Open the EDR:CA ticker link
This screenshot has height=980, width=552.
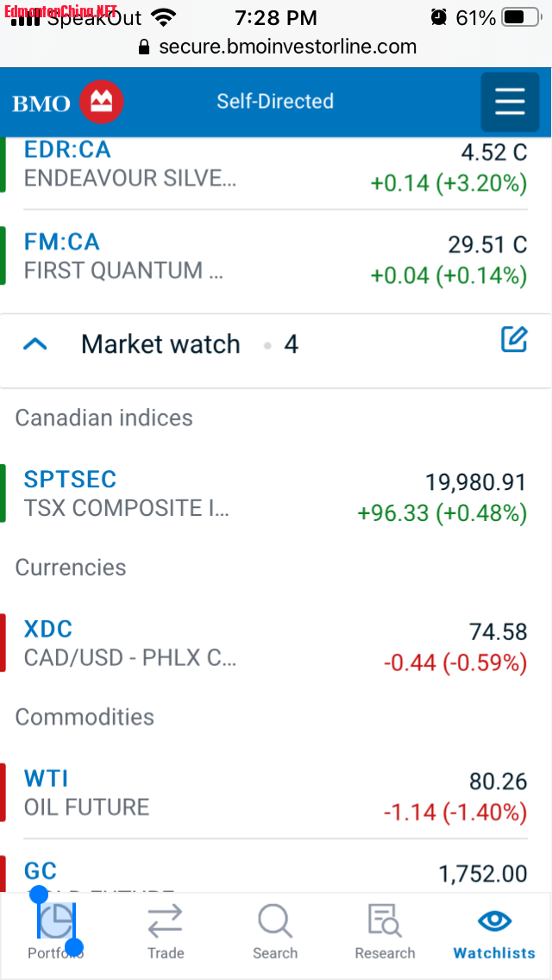(67, 150)
